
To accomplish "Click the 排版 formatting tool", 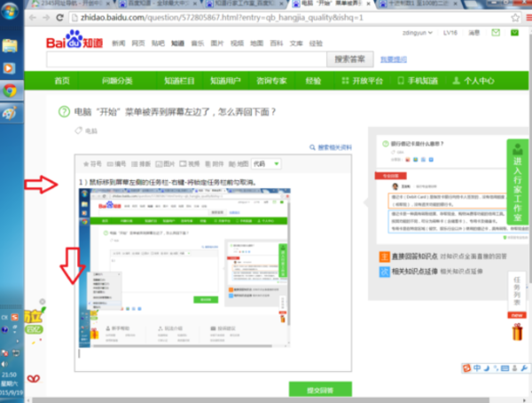I will pyautogui.click(x=141, y=164).
